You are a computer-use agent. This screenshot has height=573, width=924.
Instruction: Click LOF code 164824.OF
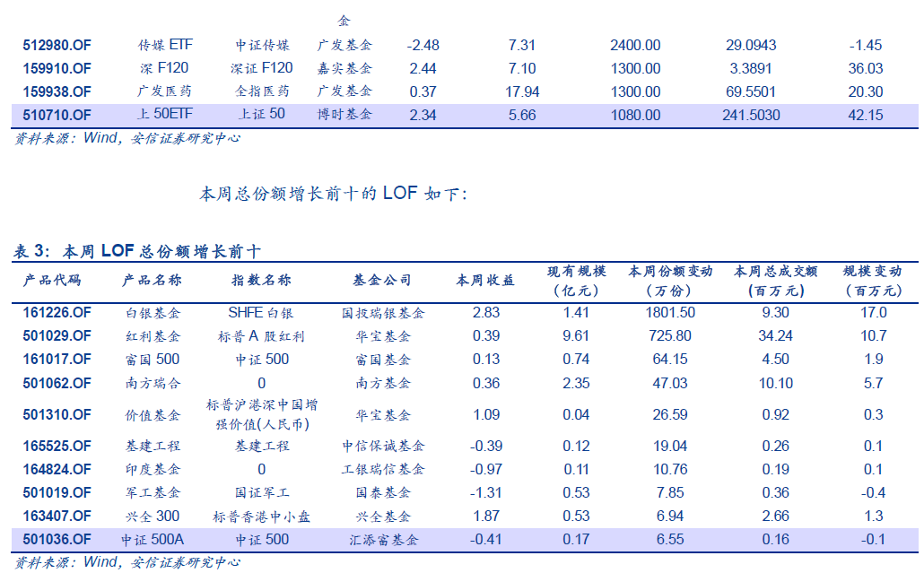pyautogui.click(x=57, y=469)
